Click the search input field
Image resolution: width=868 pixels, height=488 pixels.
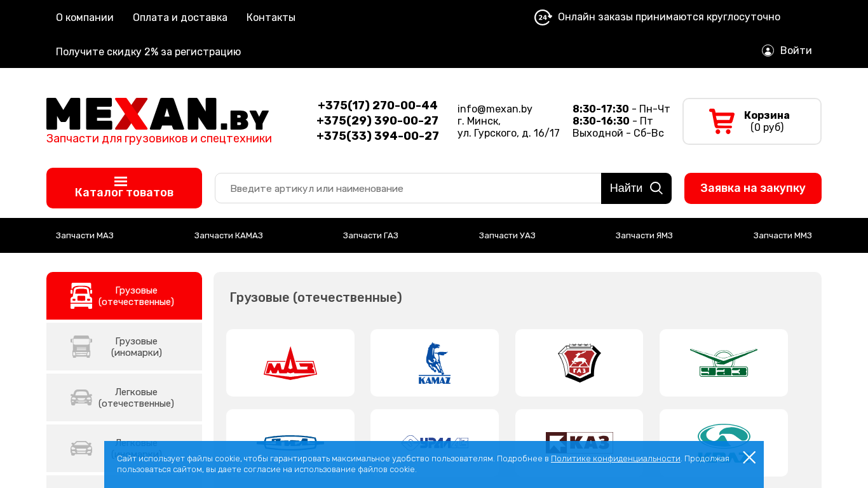pos(408,188)
